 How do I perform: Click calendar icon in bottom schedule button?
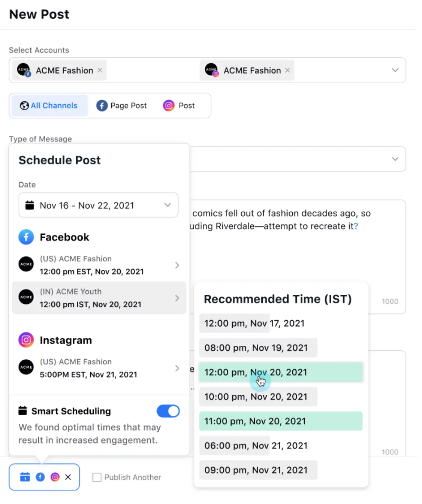click(x=25, y=477)
